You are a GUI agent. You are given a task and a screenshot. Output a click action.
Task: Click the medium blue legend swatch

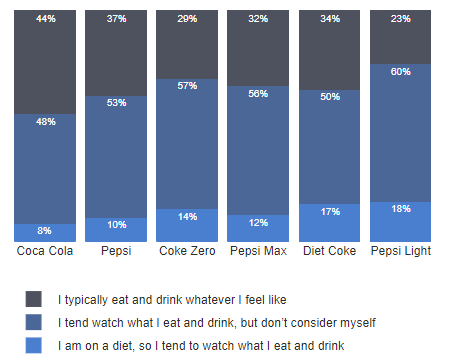tap(34, 322)
